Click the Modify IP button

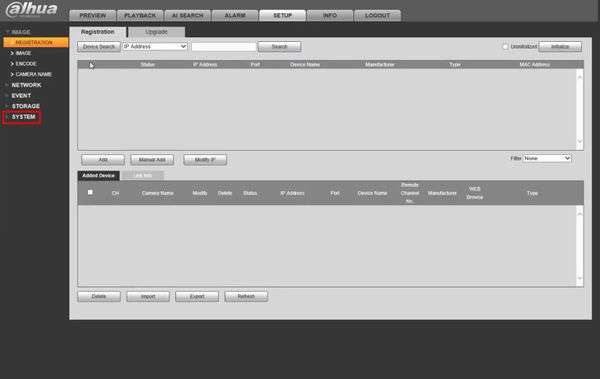point(205,160)
